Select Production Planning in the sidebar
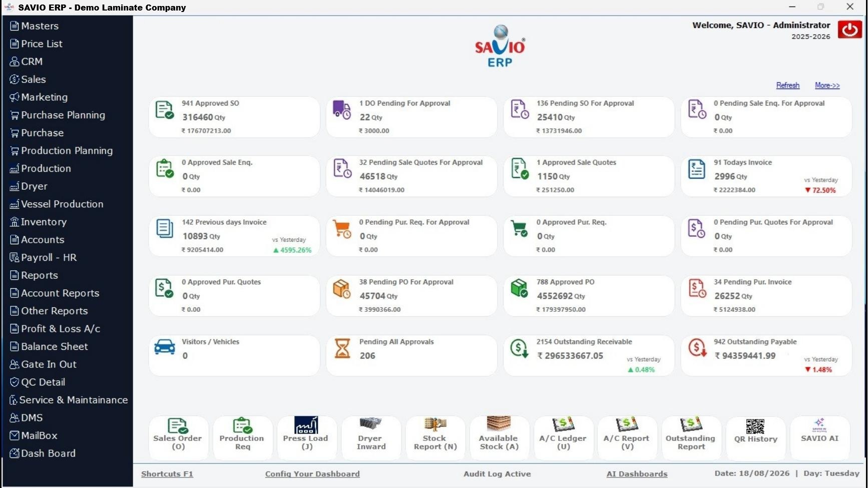The height and width of the screenshot is (488, 868). tap(61, 151)
